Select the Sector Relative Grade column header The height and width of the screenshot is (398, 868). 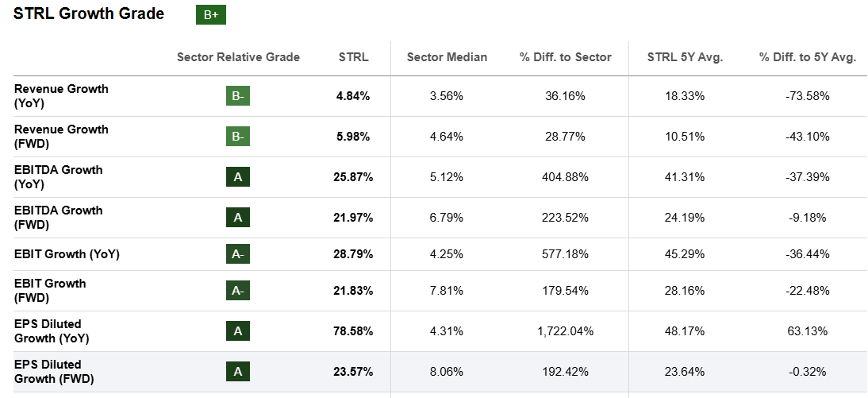point(238,57)
